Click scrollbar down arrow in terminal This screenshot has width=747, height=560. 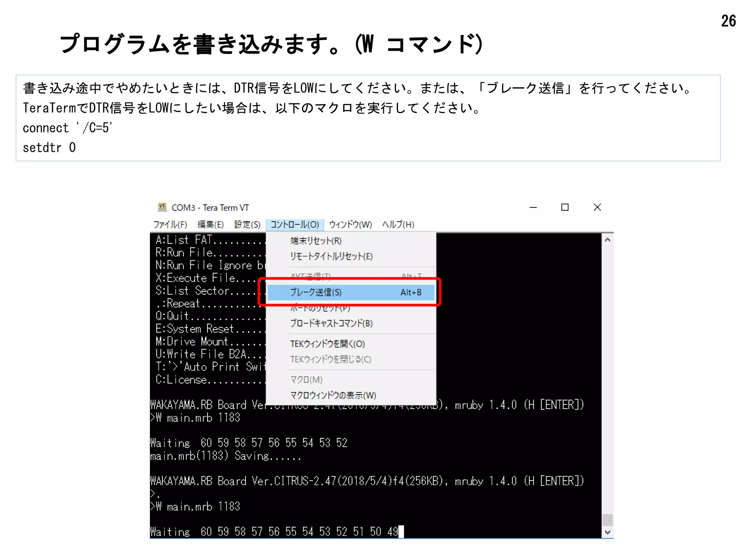[607, 532]
